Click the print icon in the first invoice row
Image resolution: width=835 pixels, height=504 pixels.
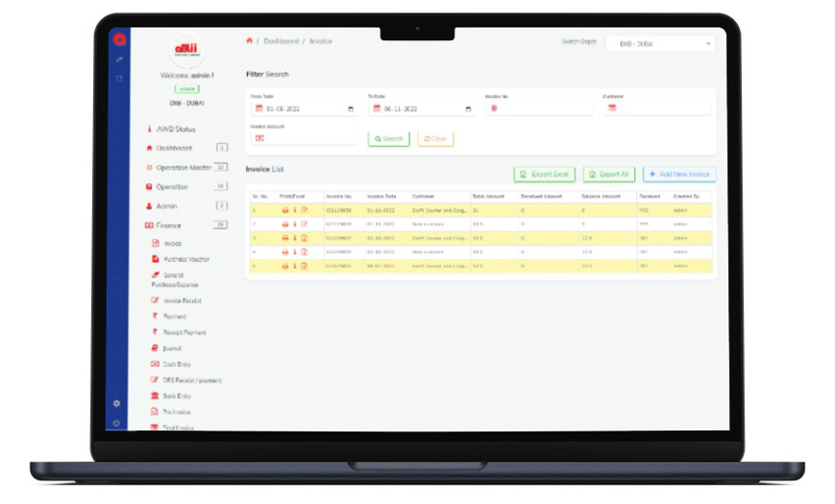point(284,209)
